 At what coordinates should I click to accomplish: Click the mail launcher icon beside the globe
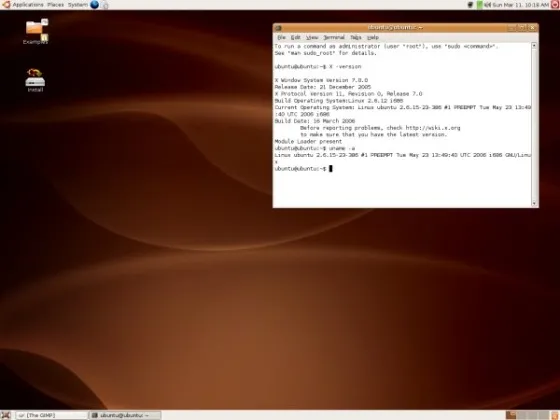pos(105,5)
